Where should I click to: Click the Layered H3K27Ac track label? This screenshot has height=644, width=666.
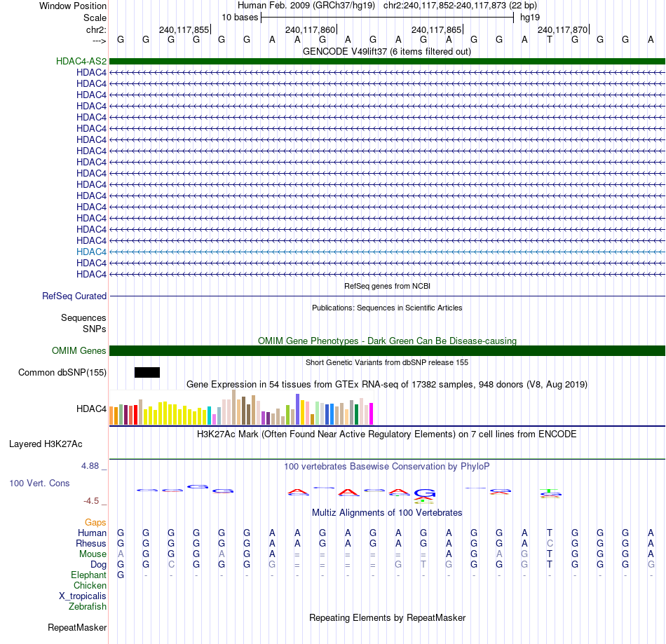point(46,444)
